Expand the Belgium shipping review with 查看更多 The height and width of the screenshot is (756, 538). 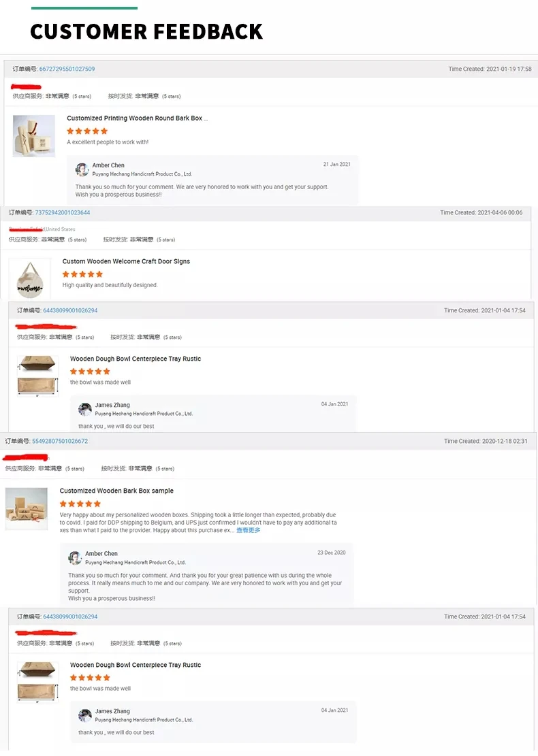coord(248,530)
